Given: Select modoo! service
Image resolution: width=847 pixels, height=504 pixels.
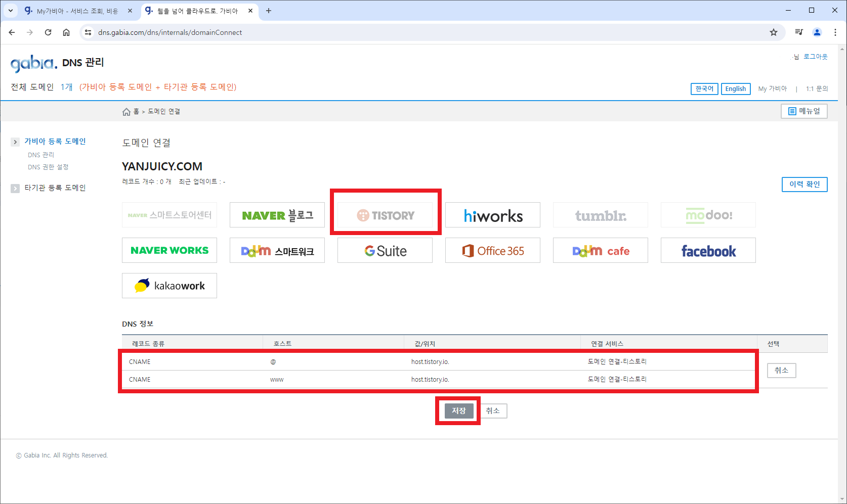Looking at the screenshot, I should tap(708, 215).
